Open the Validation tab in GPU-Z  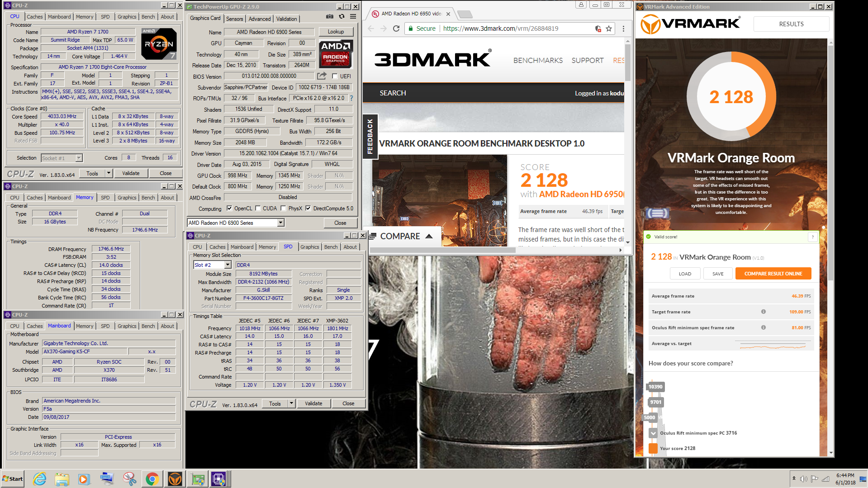(287, 19)
